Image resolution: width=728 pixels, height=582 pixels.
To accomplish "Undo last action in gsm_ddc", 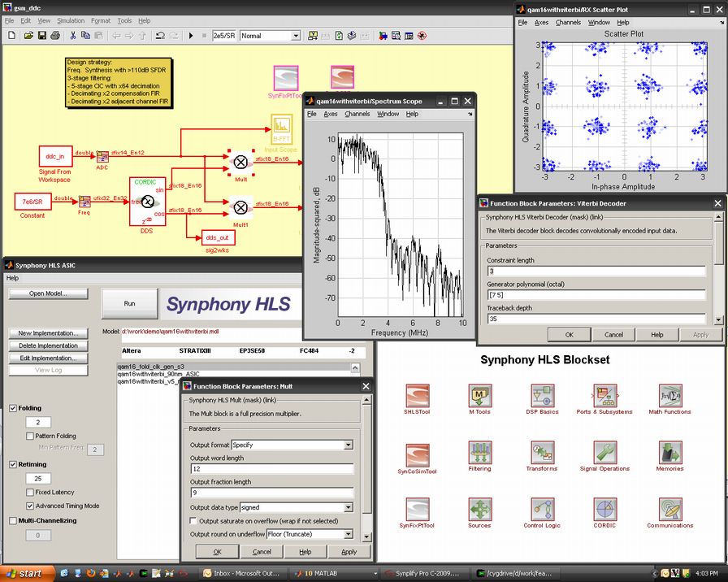I will [x=160, y=36].
